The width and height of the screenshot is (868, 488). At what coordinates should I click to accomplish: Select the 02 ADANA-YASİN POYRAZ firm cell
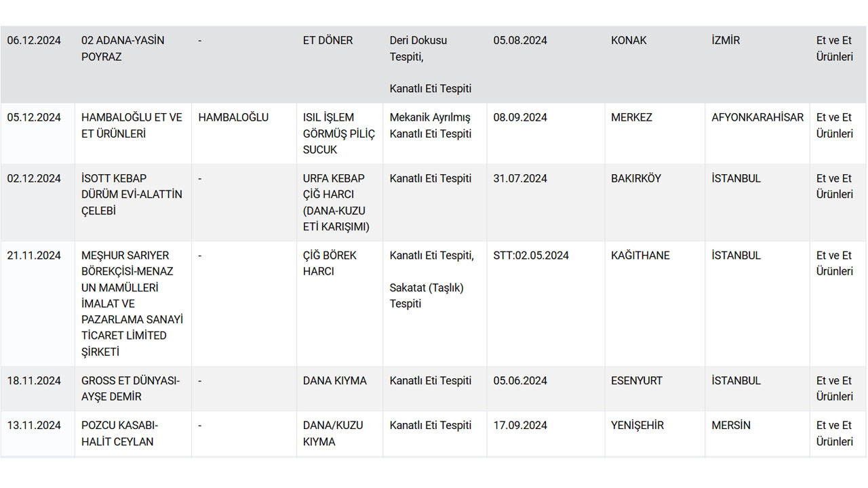point(123,49)
